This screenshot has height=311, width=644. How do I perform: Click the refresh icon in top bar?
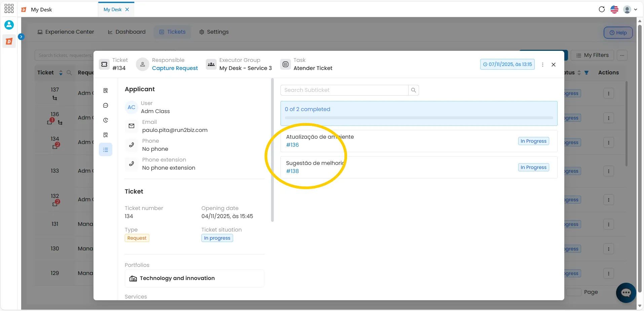tap(602, 9)
